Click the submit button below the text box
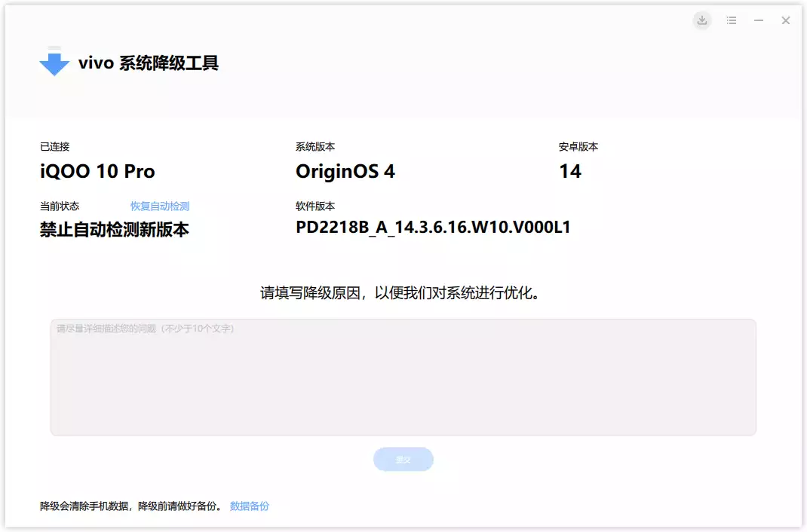The width and height of the screenshot is (807, 532). pyautogui.click(x=403, y=459)
